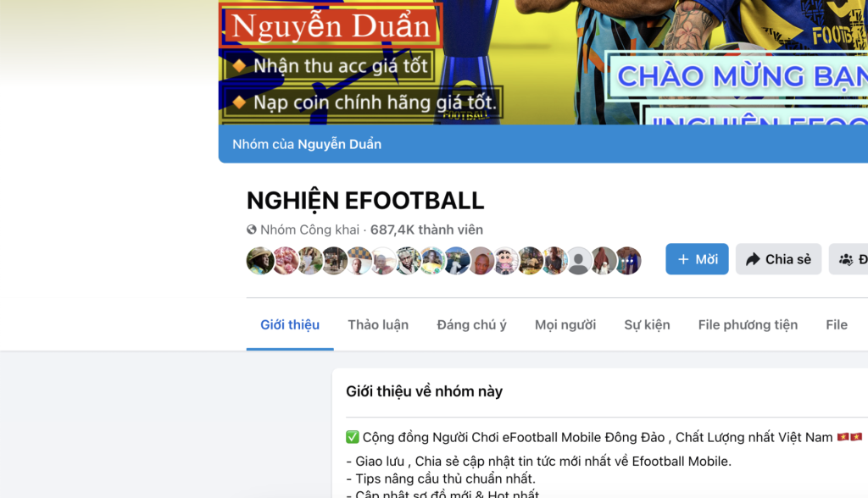Open the first member avatar in row
Image resolution: width=868 pixels, height=498 pixels.
(259, 261)
